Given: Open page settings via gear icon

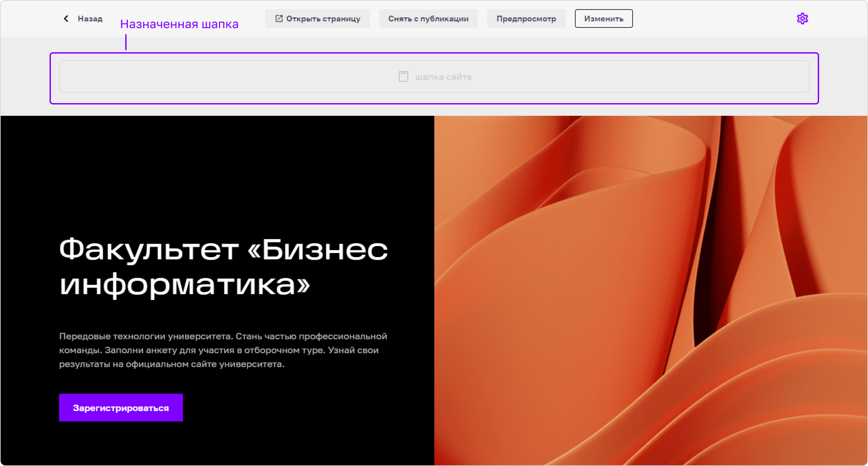Looking at the screenshot, I should click(x=802, y=18).
